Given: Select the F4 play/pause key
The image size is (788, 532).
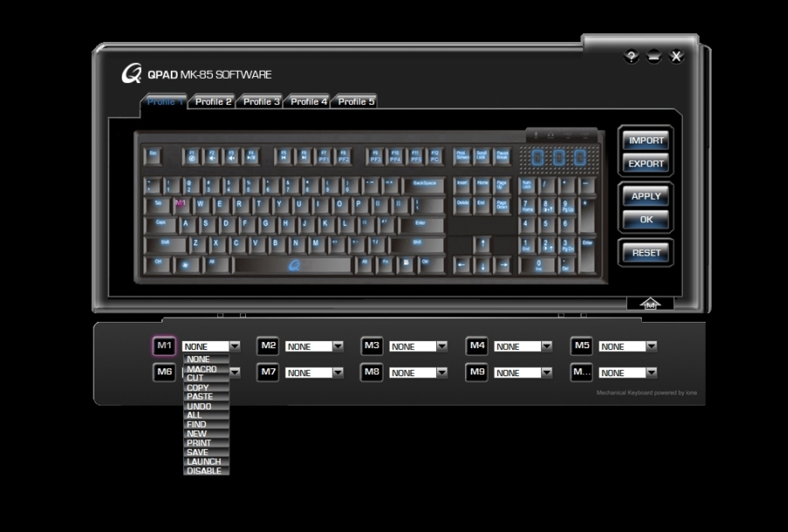Looking at the screenshot, I should [x=251, y=157].
